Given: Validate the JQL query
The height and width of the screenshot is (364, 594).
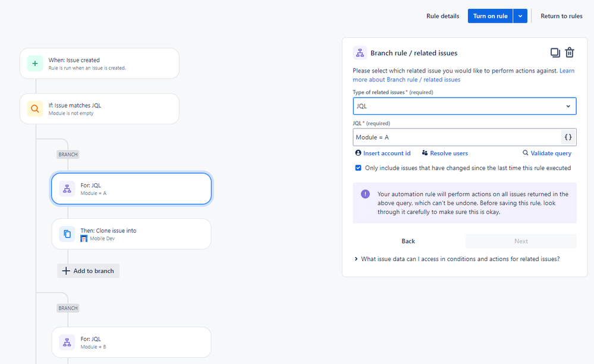Looking at the screenshot, I should tap(547, 153).
